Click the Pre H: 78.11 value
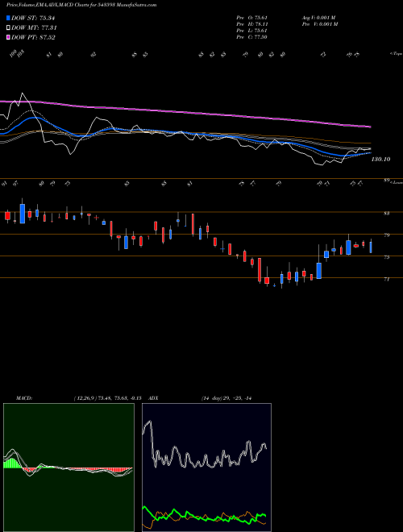This screenshot has height=532, width=403. (251, 24)
